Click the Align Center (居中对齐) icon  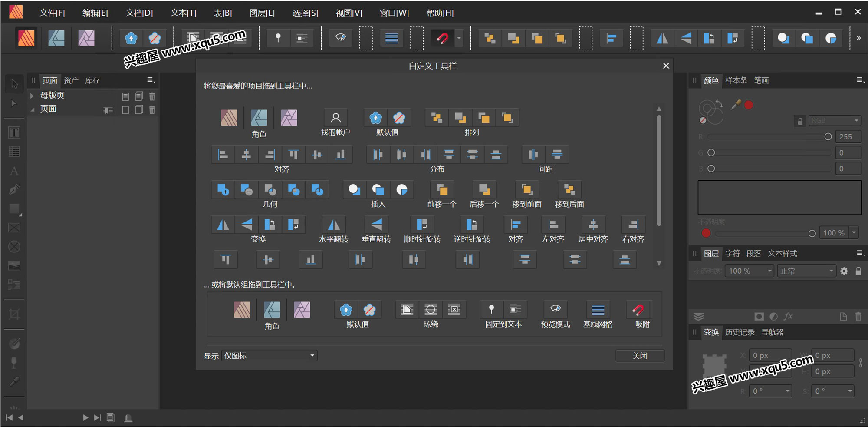pos(593,225)
